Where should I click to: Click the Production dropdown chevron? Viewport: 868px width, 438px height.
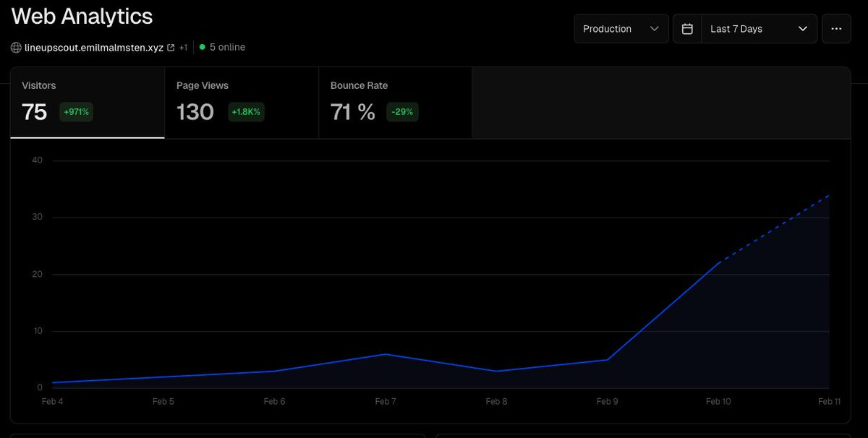654,29
